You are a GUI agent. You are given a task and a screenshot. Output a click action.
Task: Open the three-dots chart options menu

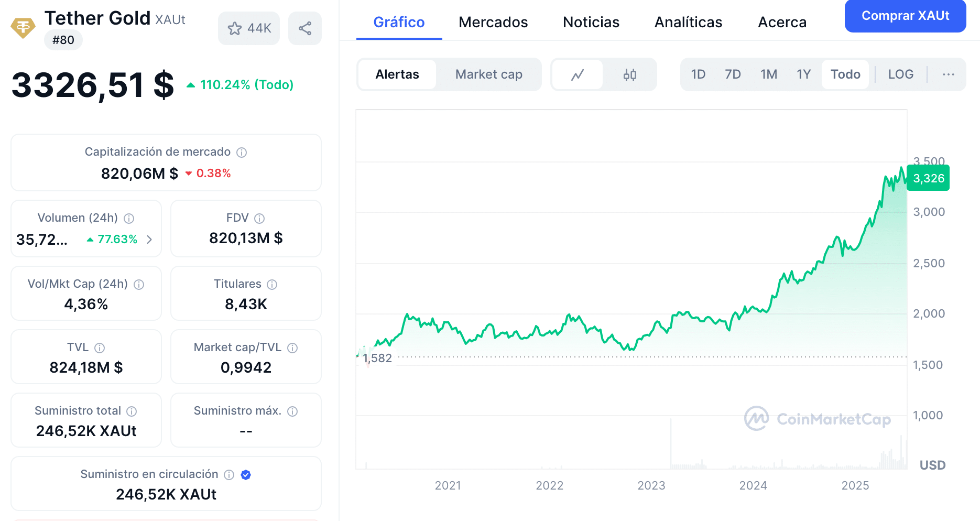click(x=949, y=74)
